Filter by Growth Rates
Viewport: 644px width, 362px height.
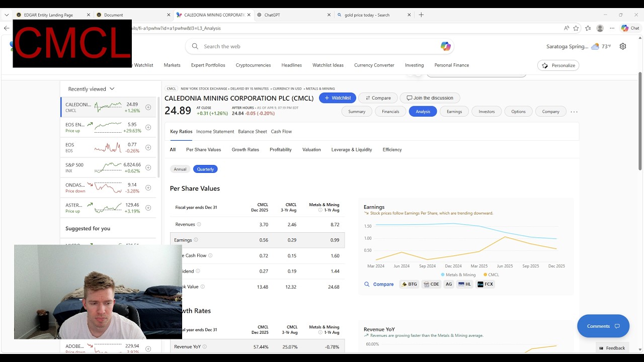pos(246,149)
